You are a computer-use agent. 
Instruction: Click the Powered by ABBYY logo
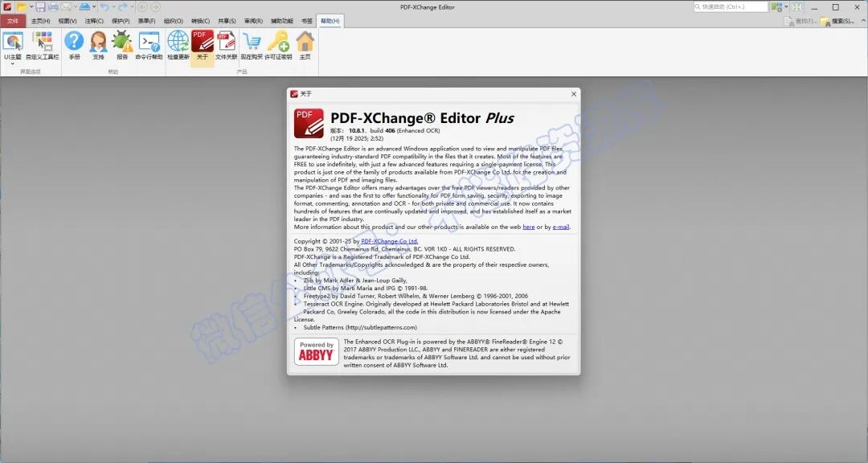point(316,352)
